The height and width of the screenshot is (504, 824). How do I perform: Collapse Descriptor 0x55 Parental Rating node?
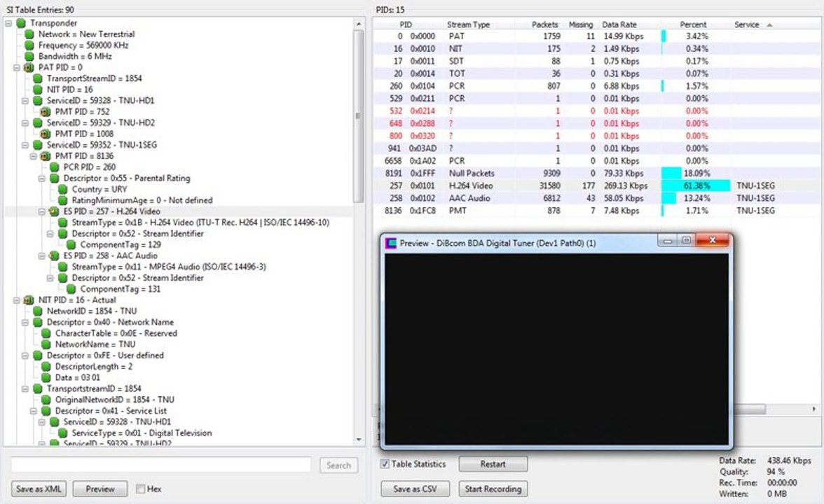(42, 178)
